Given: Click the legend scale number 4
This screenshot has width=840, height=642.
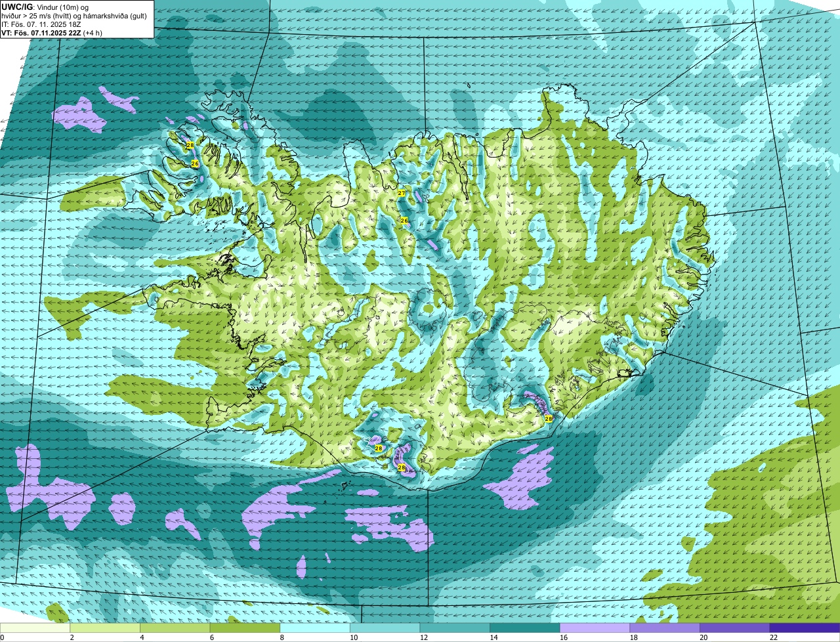Looking at the screenshot, I should pos(142,637).
